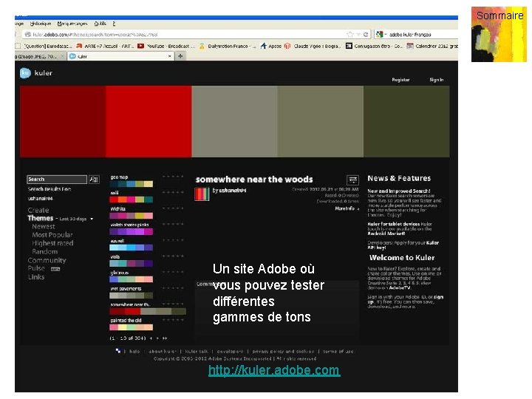Open the ARTE+7 Accueil bookmark

click(x=105, y=46)
